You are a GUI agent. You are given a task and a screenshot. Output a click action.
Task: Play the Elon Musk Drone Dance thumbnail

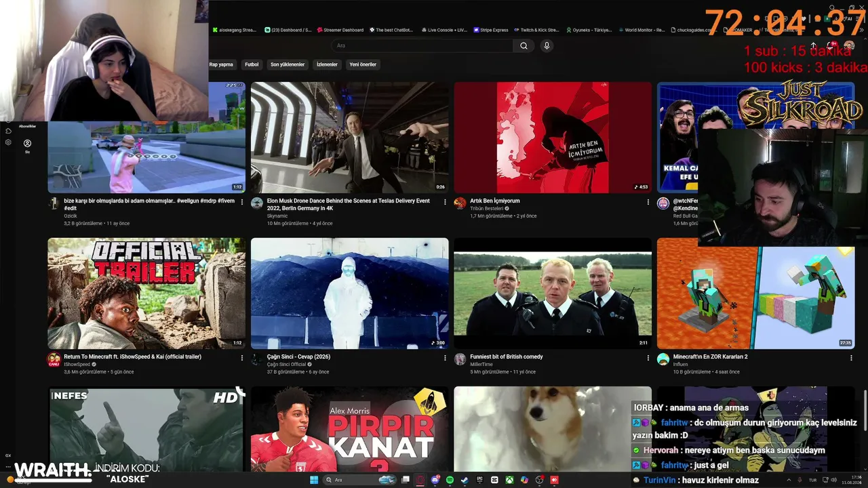click(350, 138)
